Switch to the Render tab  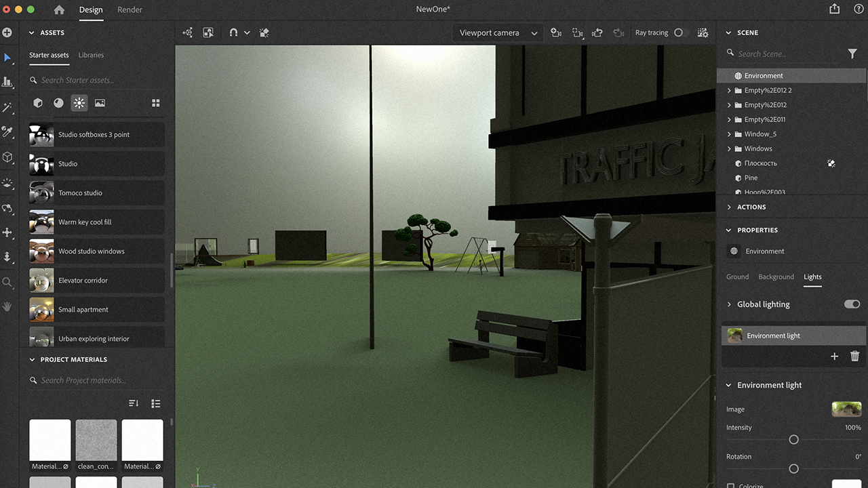(x=130, y=9)
